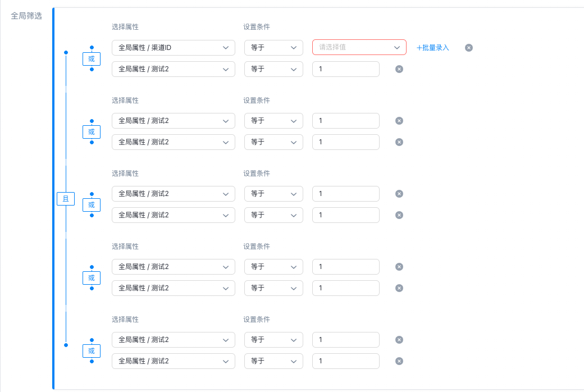Image resolution: width=584 pixels, height=392 pixels.
Task: Select value input, fourth group second row
Action: point(346,288)
